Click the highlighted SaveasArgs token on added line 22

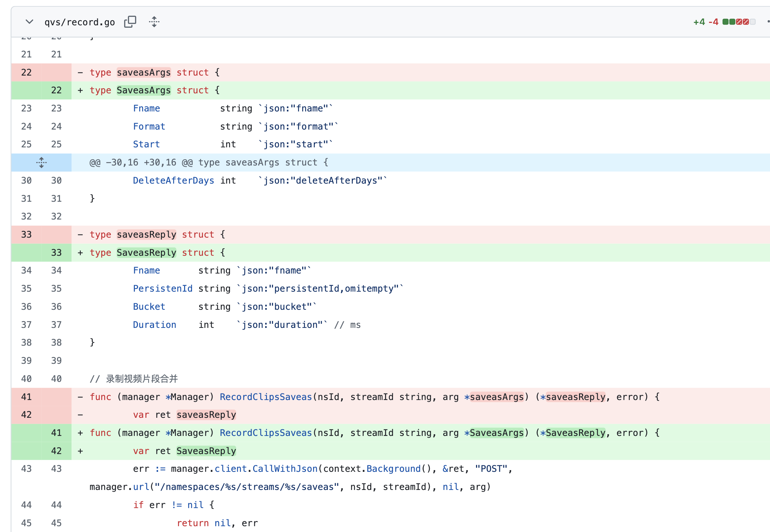tap(144, 90)
